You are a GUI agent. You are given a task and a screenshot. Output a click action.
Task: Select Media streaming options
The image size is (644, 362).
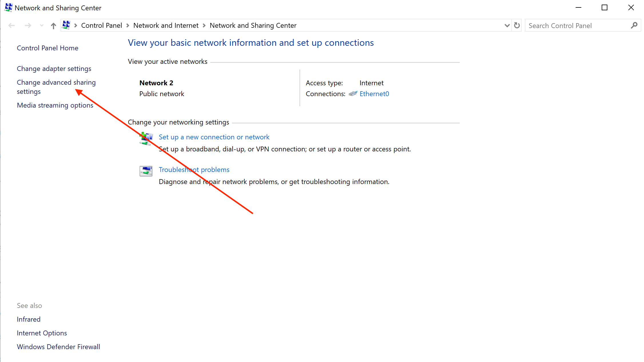[x=55, y=105]
